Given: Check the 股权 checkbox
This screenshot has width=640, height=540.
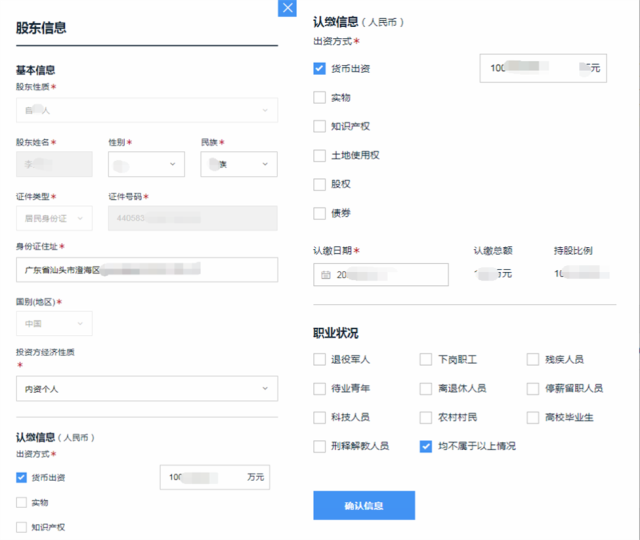Looking at the screenshot, I should click(x=319, y=184).
